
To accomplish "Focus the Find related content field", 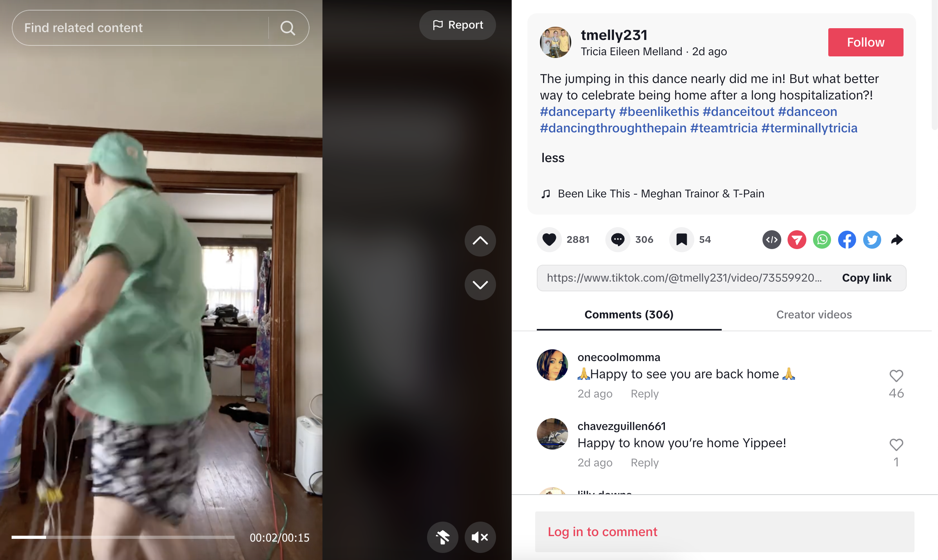I will [140, 28].
